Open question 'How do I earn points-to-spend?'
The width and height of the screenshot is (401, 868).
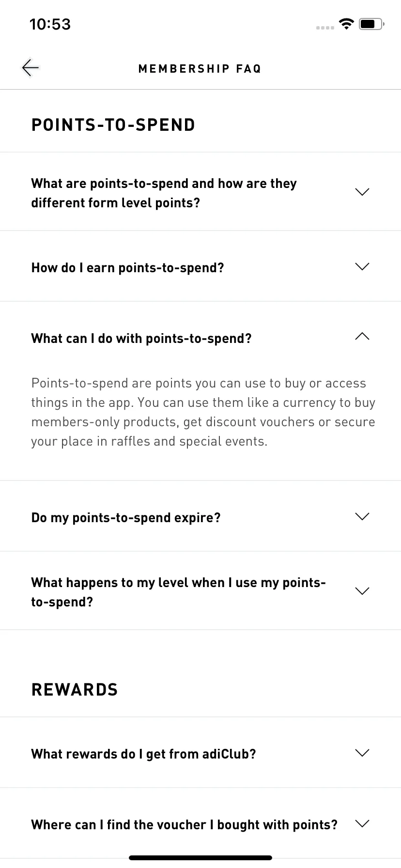(x=200, y=266)
